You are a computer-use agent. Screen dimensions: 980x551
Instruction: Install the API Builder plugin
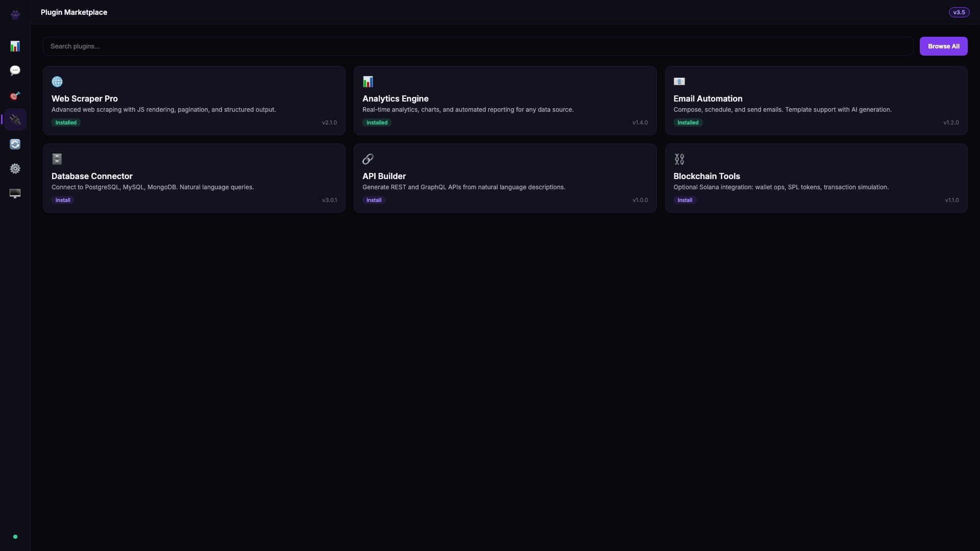(374, 200)
